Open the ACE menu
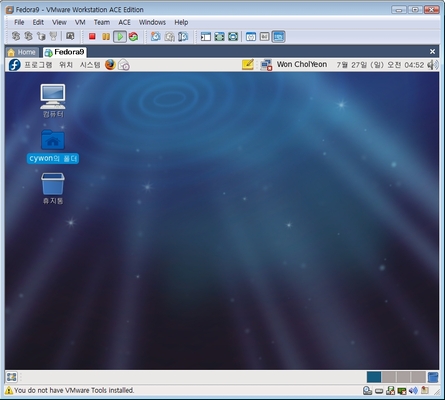Screen dimensions: 445x400 [124, 22]
